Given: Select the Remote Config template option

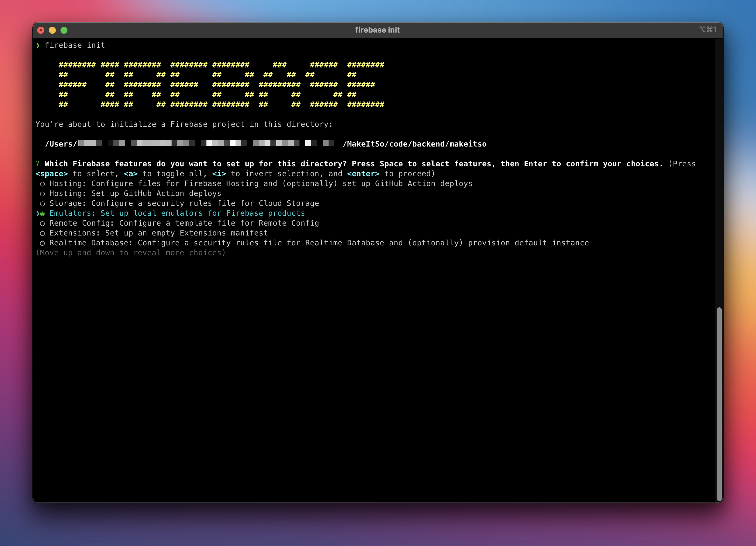Looking at the screenshot, I should [184, 223].
